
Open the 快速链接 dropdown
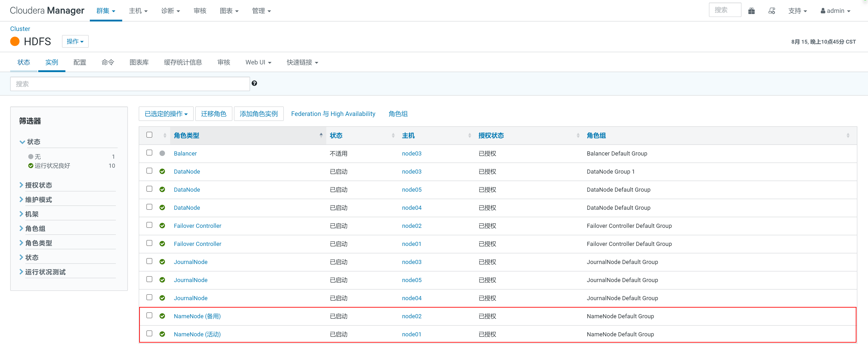point(302,62)
